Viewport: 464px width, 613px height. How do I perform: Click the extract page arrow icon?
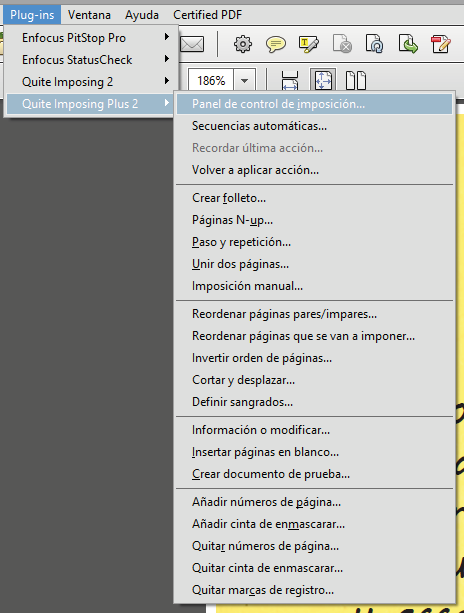[408, 43]
